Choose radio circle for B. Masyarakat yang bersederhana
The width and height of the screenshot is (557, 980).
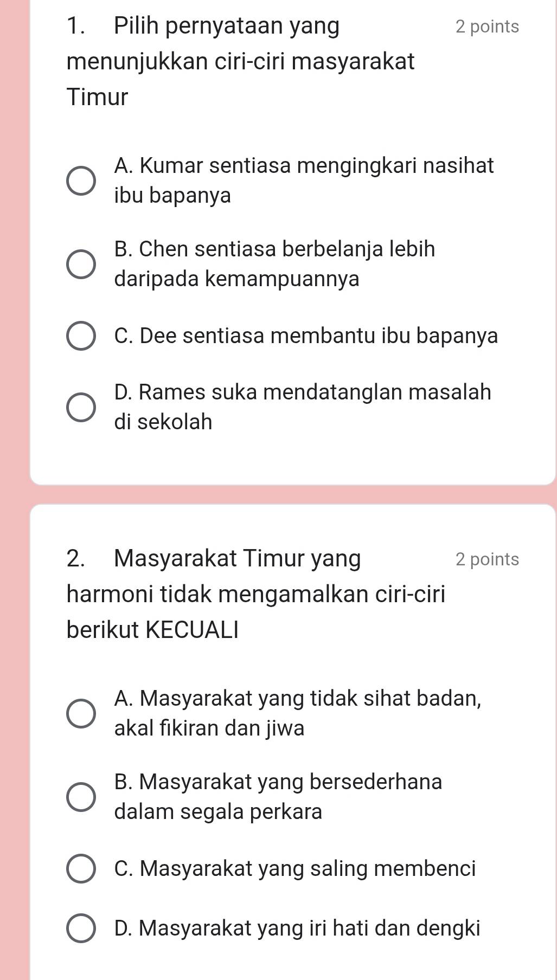click(x=81, y=797)
